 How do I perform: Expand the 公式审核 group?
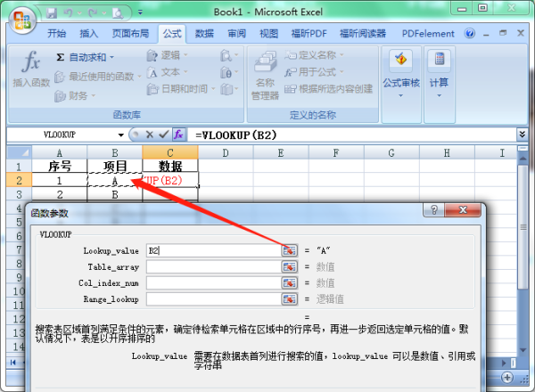(x=401, y=86)
